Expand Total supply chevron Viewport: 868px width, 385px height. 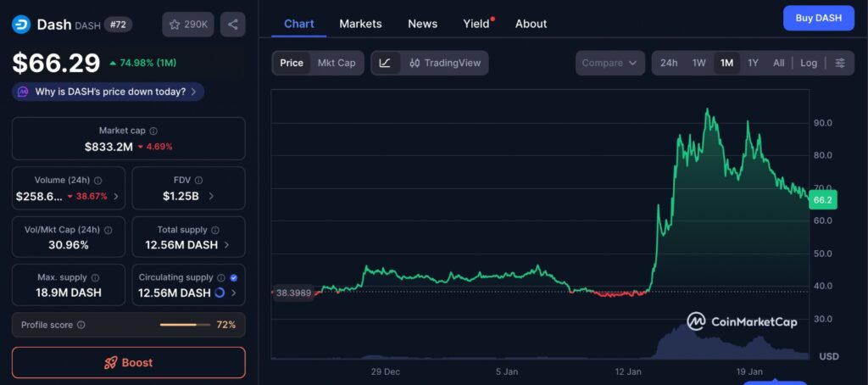tap(226, 245)
